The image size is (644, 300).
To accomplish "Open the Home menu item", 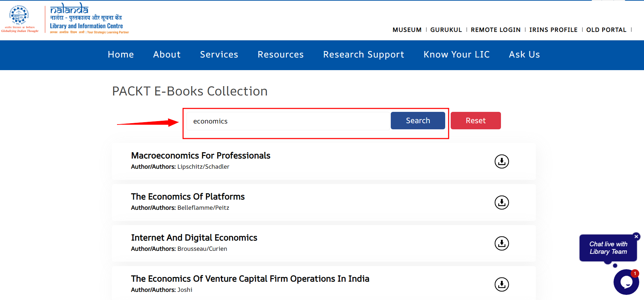I will (x=121, y=55).
